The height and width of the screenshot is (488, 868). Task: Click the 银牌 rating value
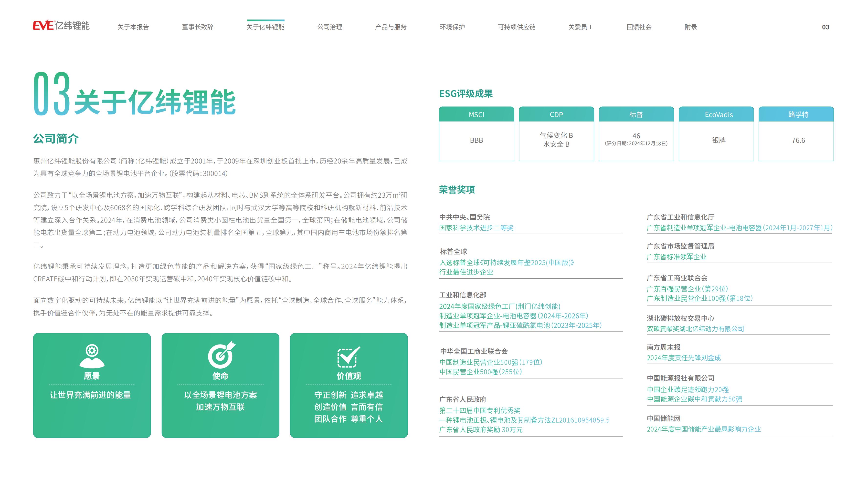click(719, 140)
